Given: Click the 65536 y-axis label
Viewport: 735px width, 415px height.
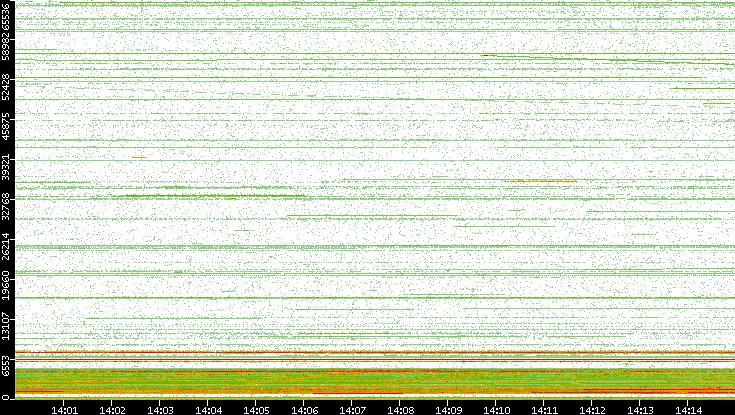Looking at the screenshot, I should click(7, 17).
